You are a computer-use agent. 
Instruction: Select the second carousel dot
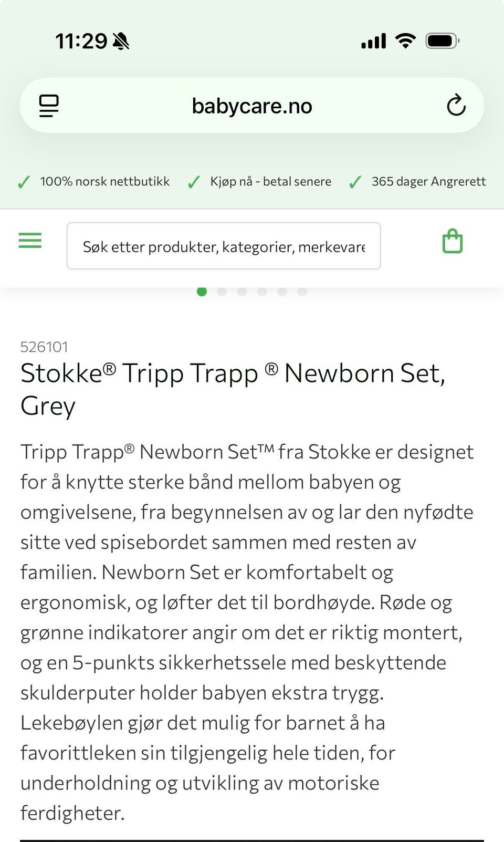(222, 292)
